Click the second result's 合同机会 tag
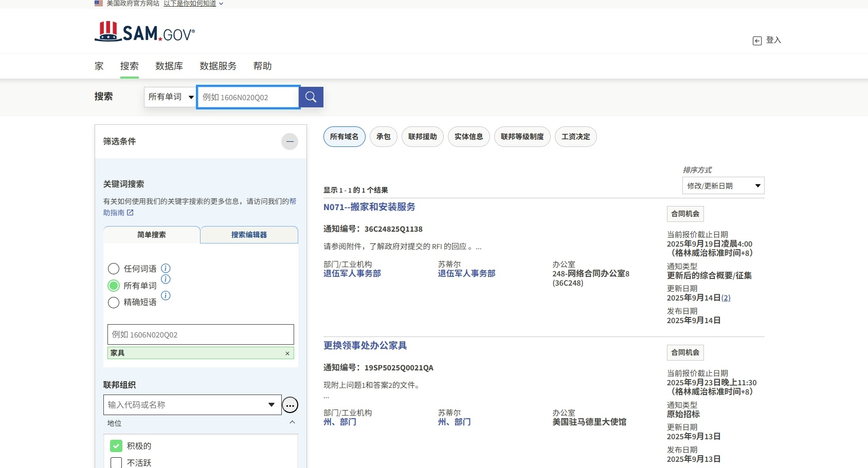The height and width of the screenshot is (468, 868). (685, 352)
